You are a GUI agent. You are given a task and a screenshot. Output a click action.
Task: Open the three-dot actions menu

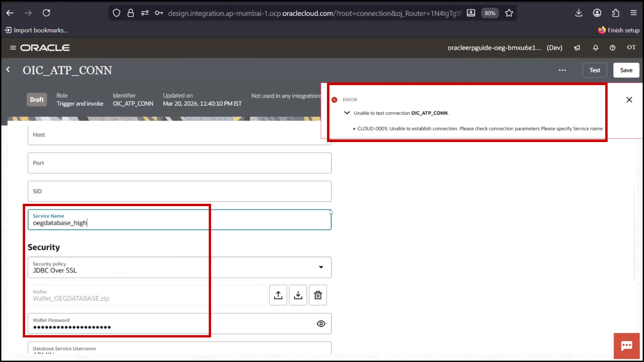(x=562, y=70)
